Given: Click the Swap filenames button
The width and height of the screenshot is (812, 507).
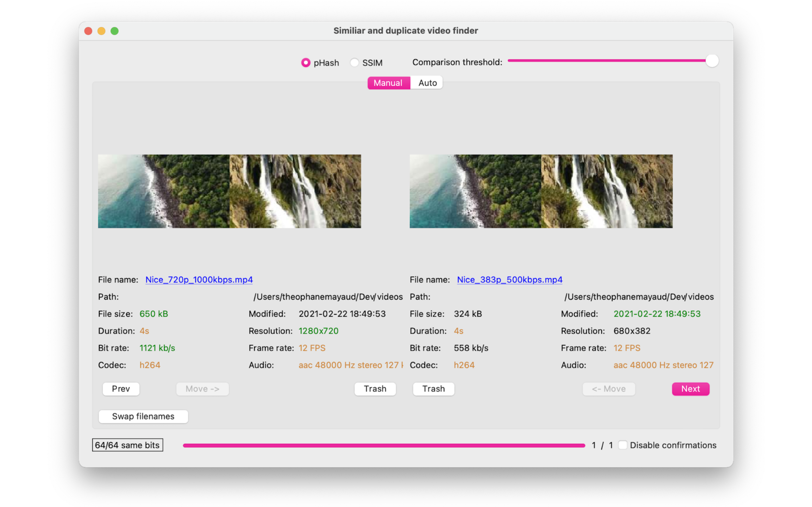Looking at the screenshot, I should 143,416.
